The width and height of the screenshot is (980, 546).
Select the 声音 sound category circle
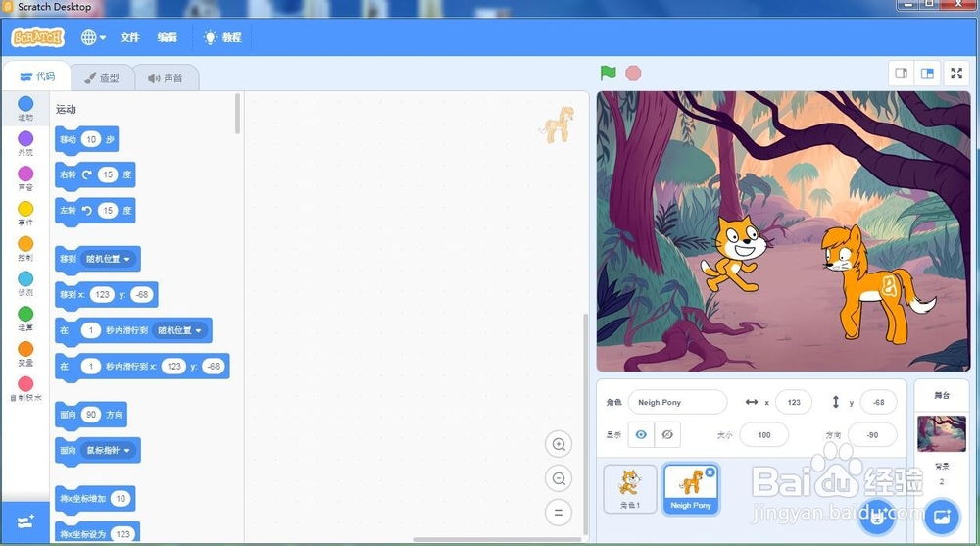pos(25,178)
